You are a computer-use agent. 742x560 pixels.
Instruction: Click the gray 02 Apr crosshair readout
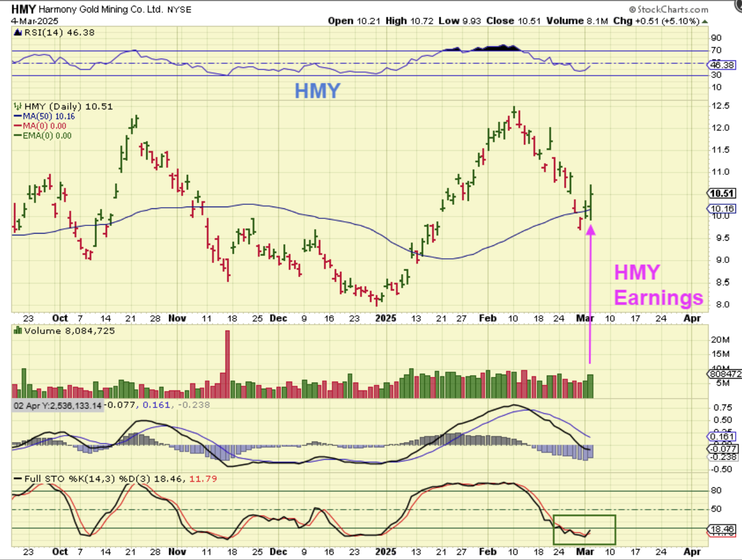click(x=58, y=406)
